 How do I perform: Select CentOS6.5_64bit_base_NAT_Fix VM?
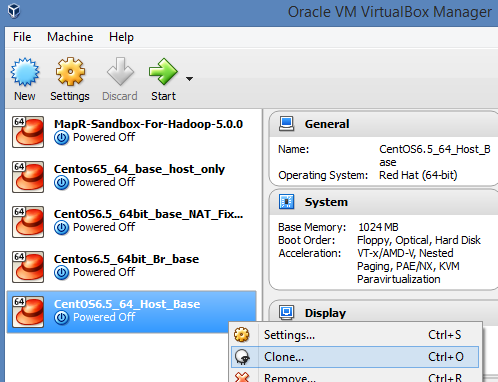click(x=132, y=222)
